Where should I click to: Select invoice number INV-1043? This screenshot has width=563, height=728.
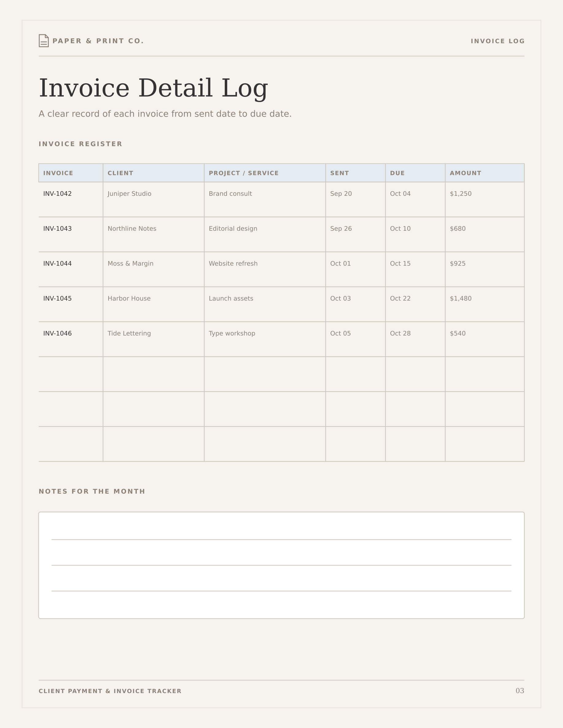pyautogui.click(x=57, y=229)
